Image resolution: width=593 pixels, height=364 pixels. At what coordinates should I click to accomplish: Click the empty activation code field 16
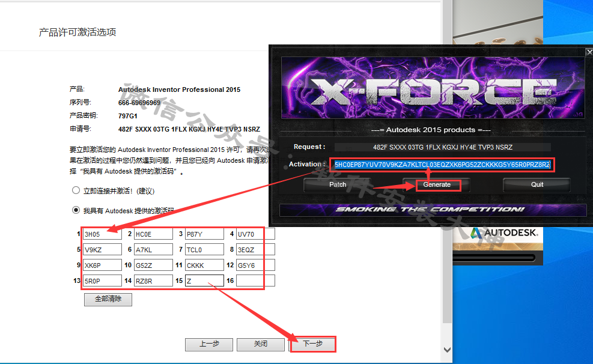(x=255, y=281)
